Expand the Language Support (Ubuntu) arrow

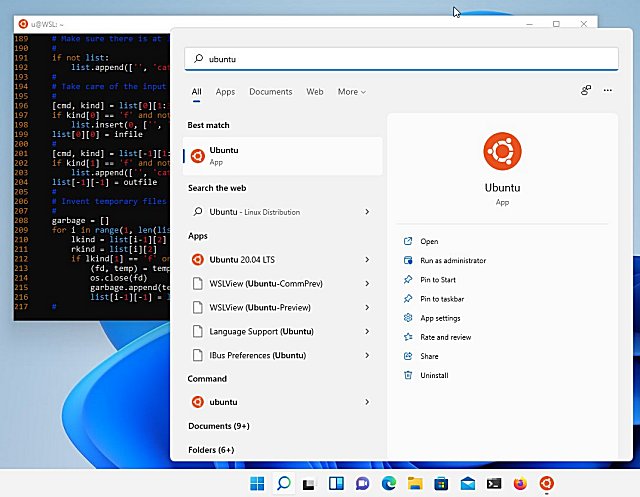pyautogui.click(x=367, y=331)
